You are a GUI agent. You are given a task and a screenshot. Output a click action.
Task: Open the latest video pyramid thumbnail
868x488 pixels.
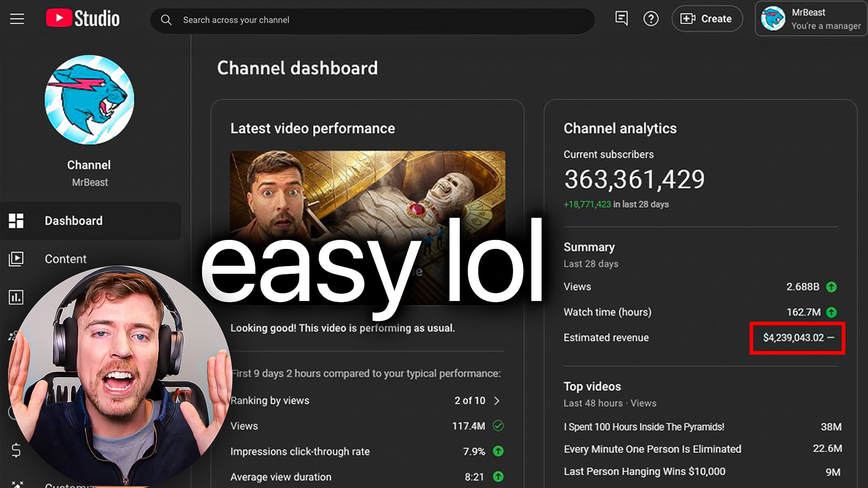tap(367, 190)
